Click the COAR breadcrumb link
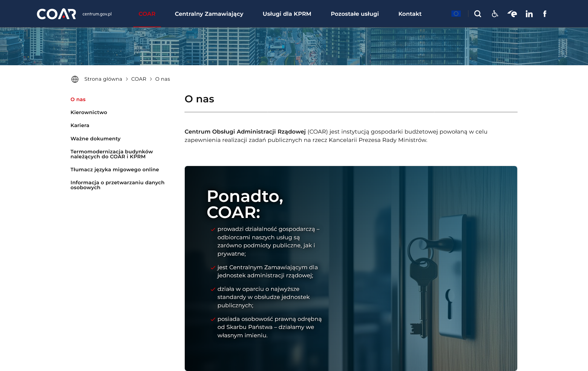The height and width of the screenshot is (371, 588). click(x=138, y=79)
